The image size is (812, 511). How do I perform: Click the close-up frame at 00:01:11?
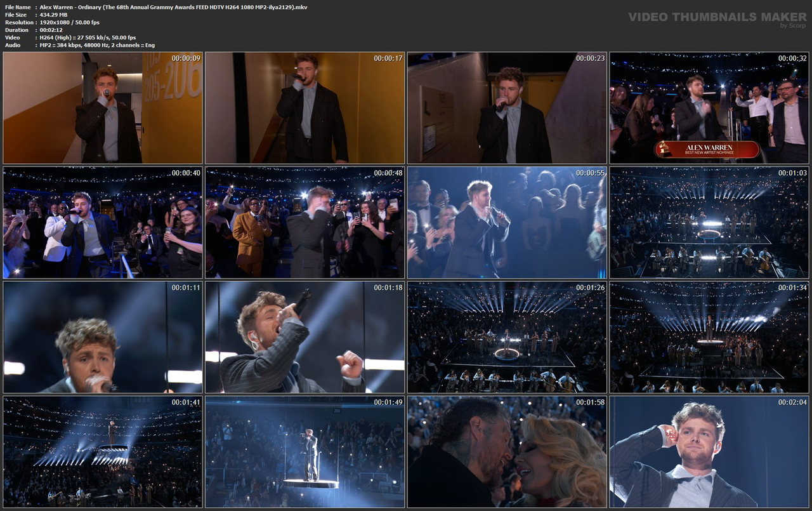pyautogui.click(x=103, y=338)
